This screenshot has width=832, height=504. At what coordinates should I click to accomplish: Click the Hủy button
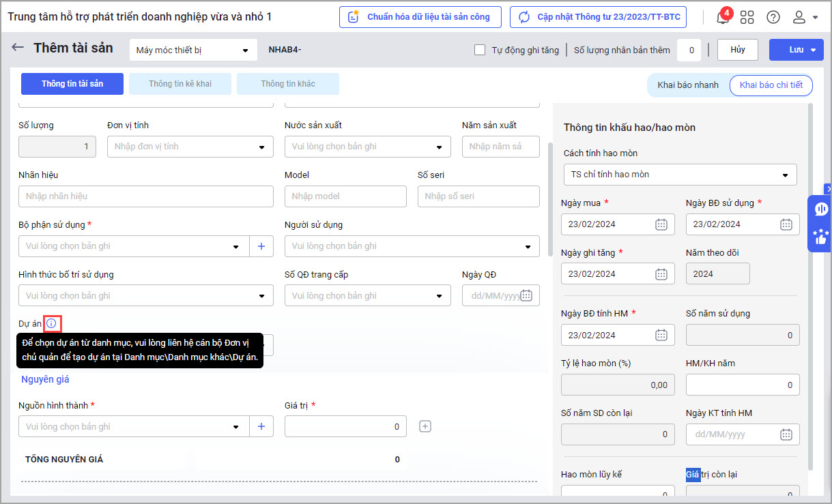(x=737, y=50)
